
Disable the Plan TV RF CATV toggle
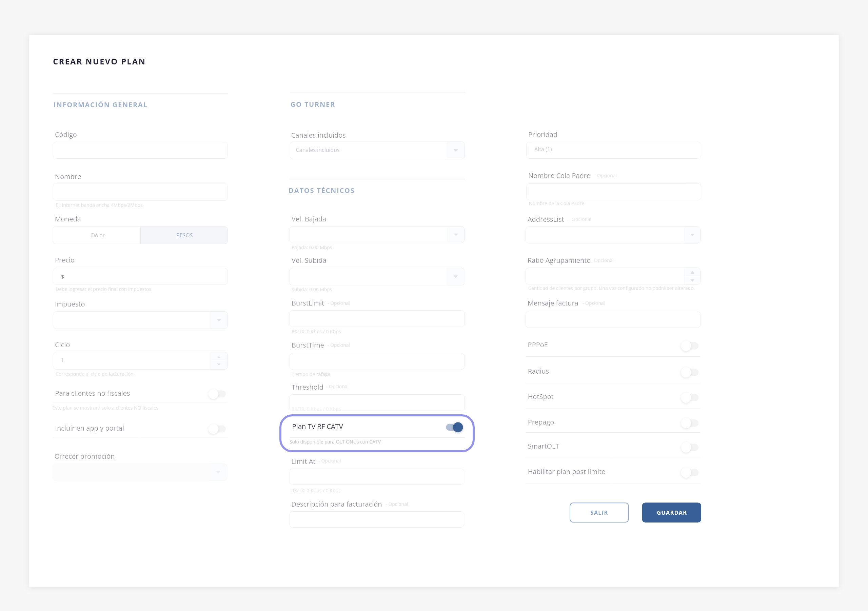[x=454, y=427]
